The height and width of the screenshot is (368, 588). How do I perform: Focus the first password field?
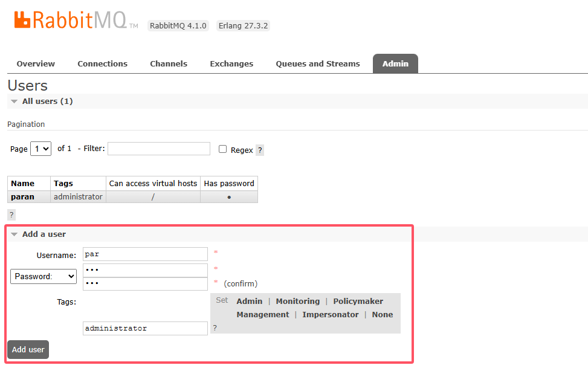tap(145, 270)
